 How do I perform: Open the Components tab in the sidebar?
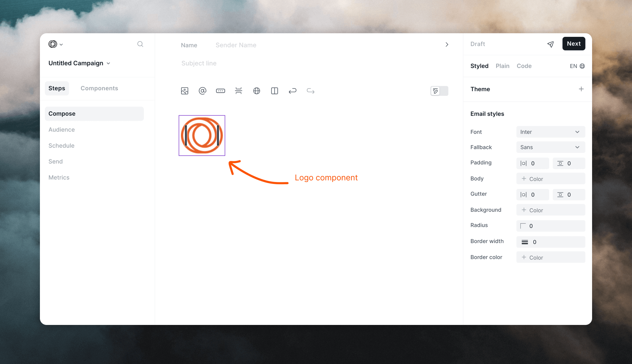point(99,88)
